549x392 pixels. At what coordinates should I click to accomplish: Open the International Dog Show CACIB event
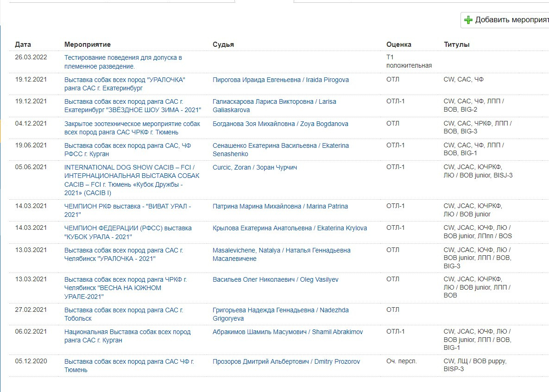[129, 167]
